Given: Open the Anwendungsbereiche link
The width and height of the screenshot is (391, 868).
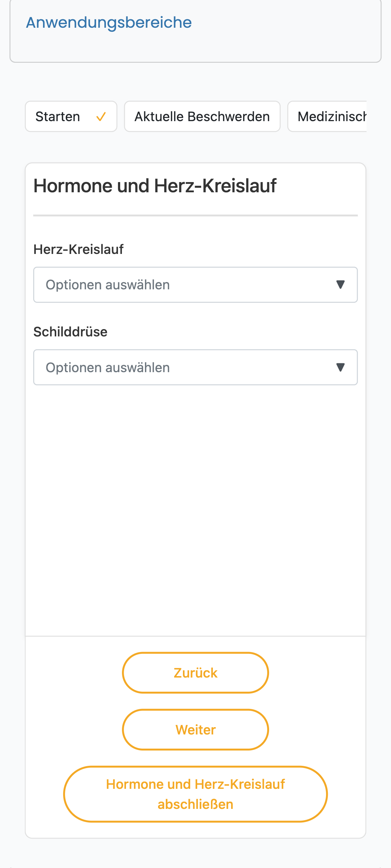Looking at the screenshot, I should [109, 23].
